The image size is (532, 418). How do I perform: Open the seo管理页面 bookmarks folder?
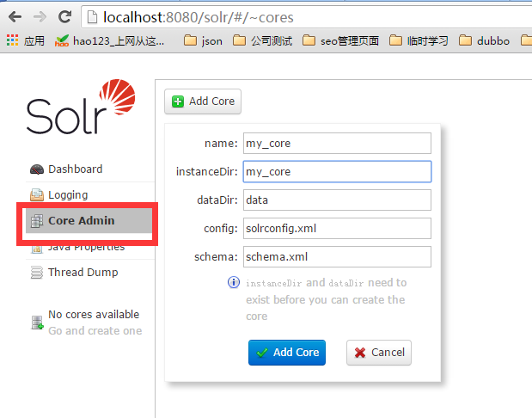click(x=340, y=40)
